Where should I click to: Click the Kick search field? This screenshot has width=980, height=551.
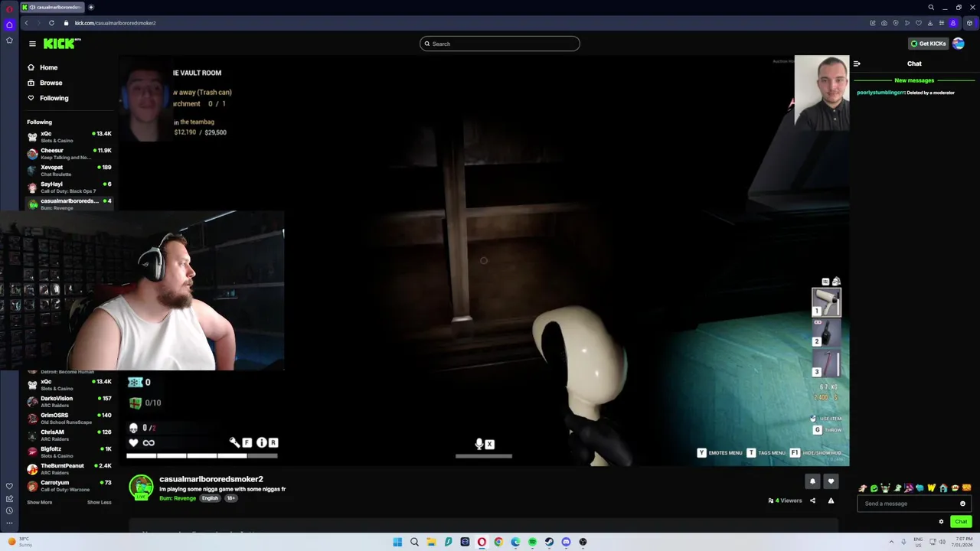coord(499,44)
